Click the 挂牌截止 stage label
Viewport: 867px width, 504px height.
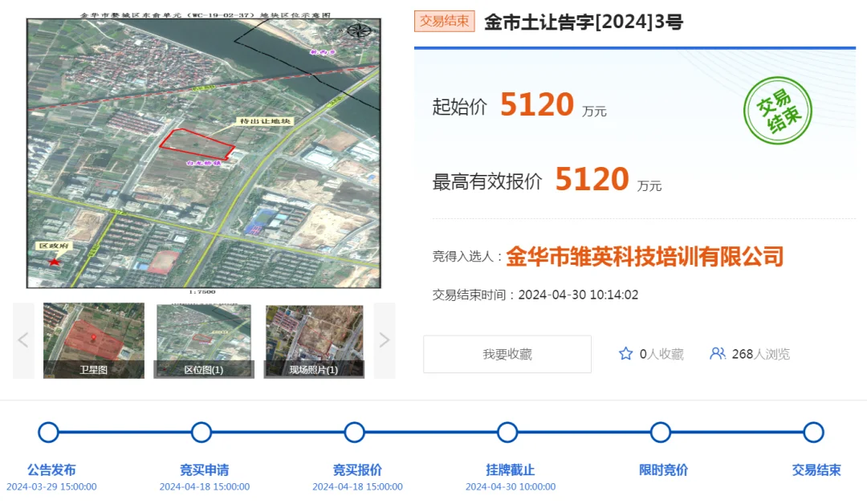coord(511,469)
